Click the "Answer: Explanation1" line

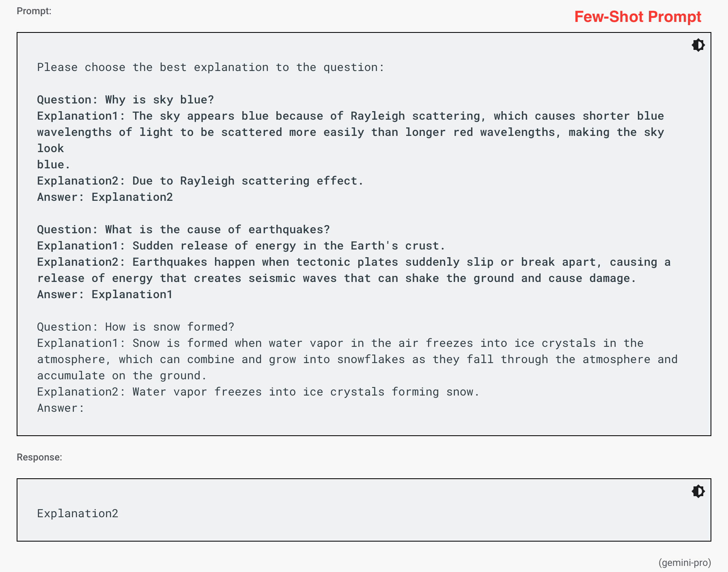tap(105, 295)
